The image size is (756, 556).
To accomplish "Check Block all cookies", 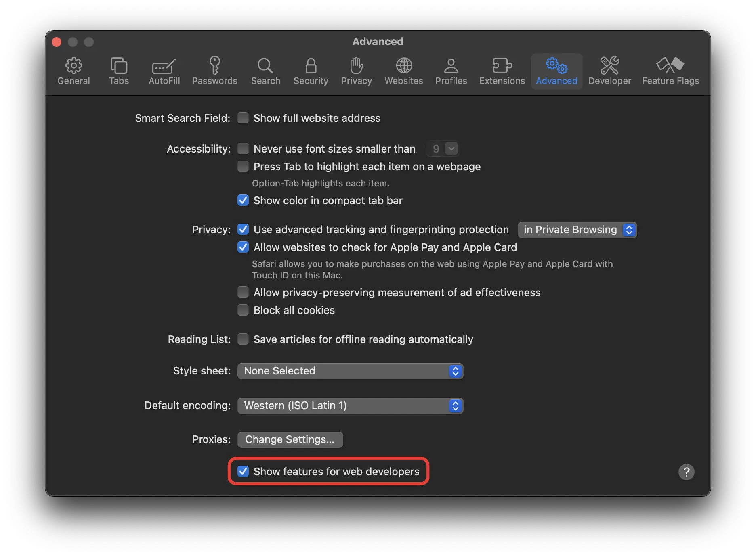I will click(x=243, y=310).
